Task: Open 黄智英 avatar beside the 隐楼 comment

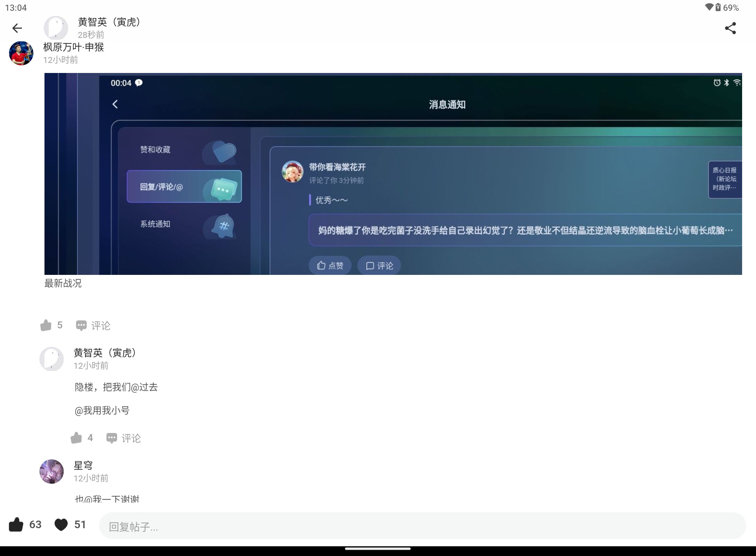Action: click(51, 359)
